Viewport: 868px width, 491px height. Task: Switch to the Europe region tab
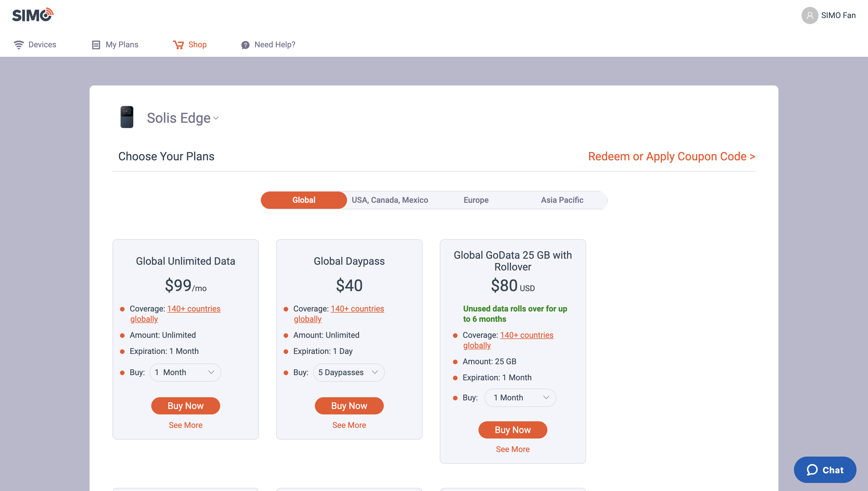tap(476, 200)
